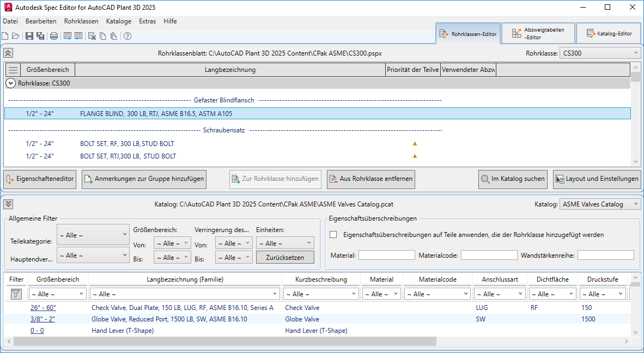The image size is (644, 353).
Task: Click the Eigenschafteneditor button
Action: [x=40, y=179]
